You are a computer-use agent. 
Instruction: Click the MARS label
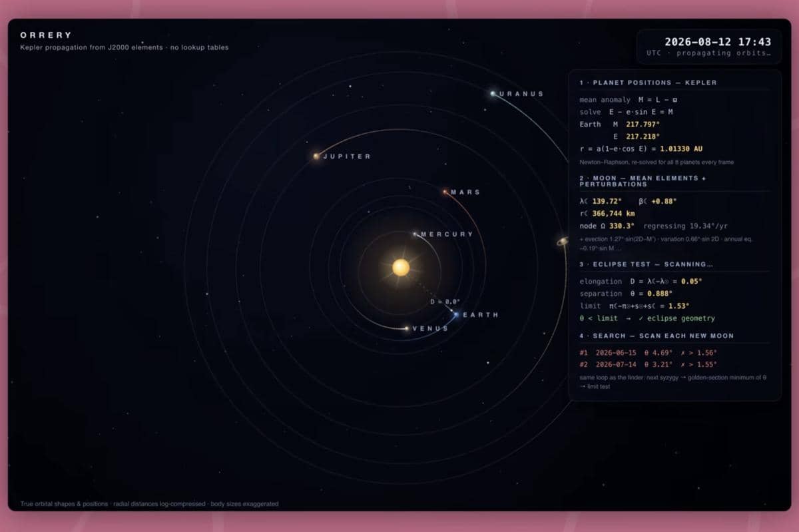pos(465,192)
